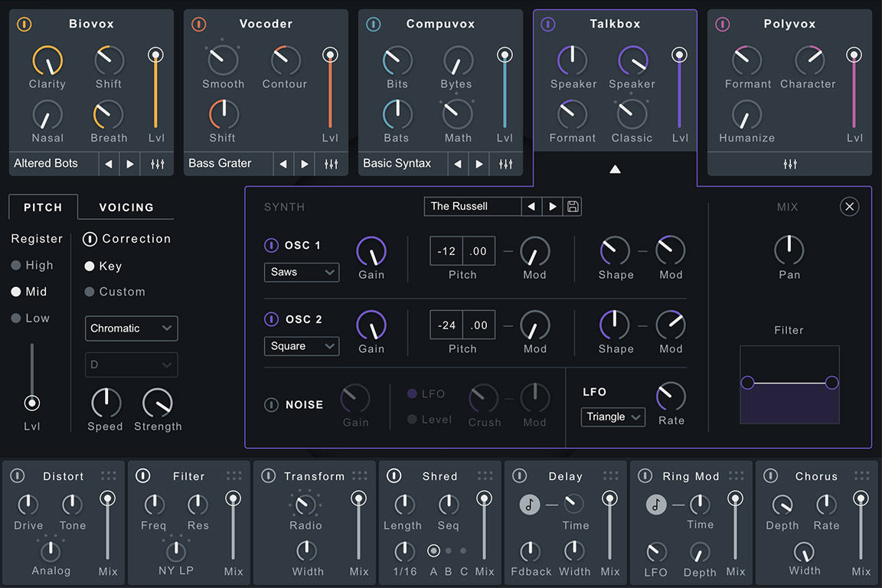The height and width of the screenshot is (588, 882).
Task: Grab the Shred module reorder handle
Action: pyautogui.click(x=485, y=476)
